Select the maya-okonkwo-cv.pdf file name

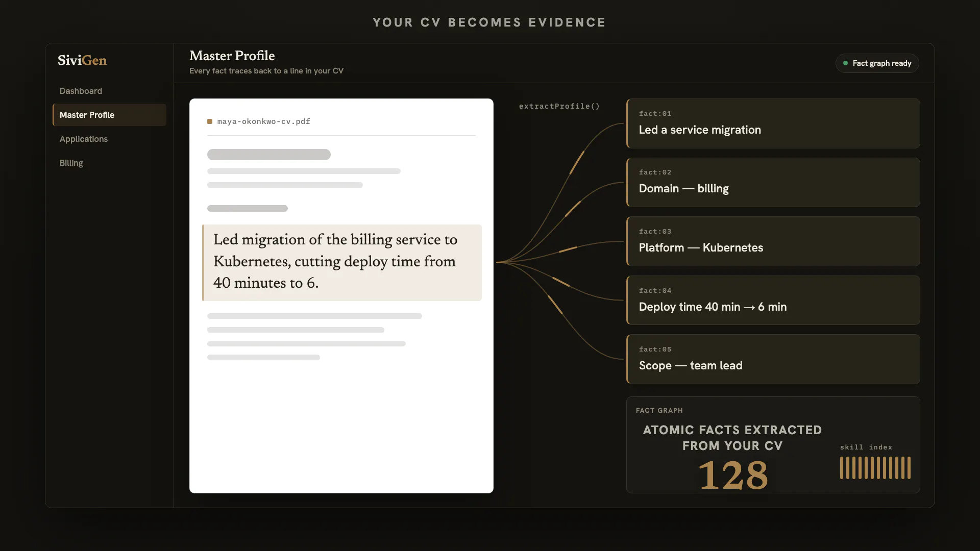click(263, 121)
